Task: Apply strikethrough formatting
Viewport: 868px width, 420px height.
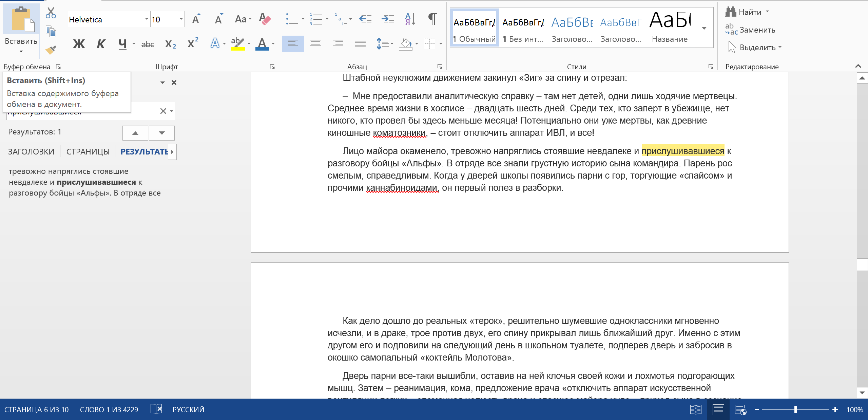Action: (x=148, y=44)
